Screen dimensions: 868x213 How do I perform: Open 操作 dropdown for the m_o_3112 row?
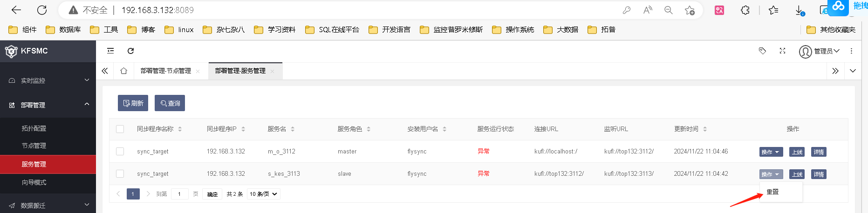click(x=770, y=152)
